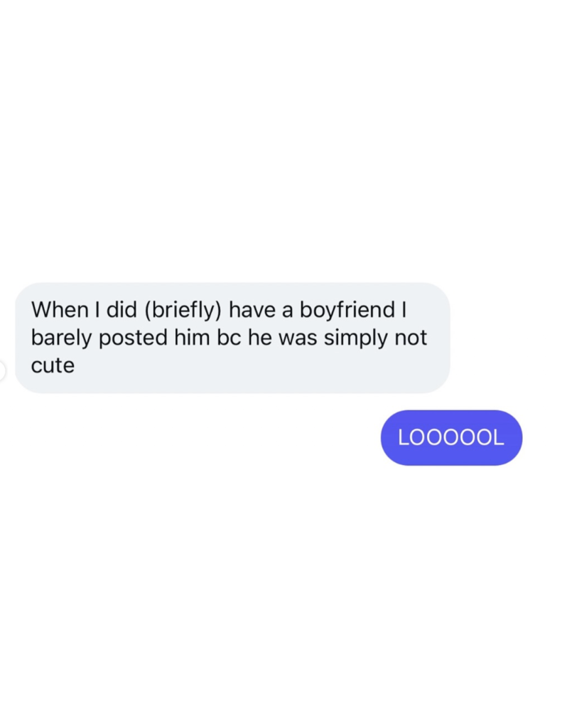This screenshot has width=567, height=728.
Task: Click the word "simply" in the message
Action: pyautogui.click(x=355, y=338)
